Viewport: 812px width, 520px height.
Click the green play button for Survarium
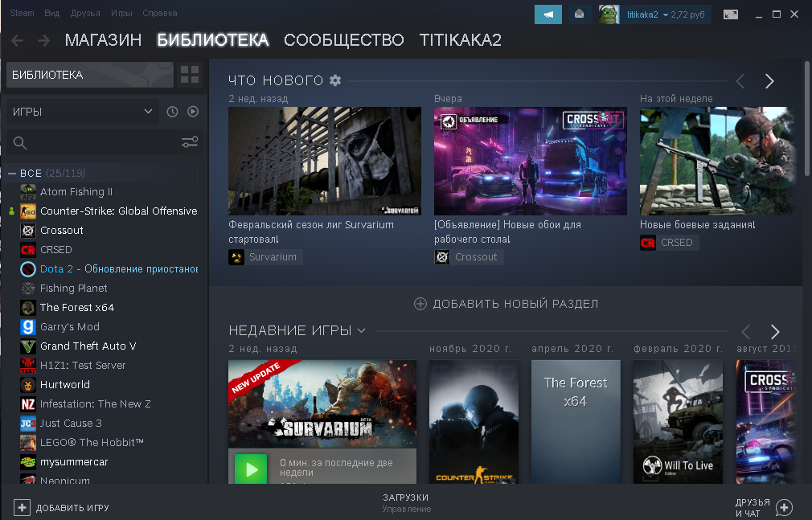tap(251, 469)
